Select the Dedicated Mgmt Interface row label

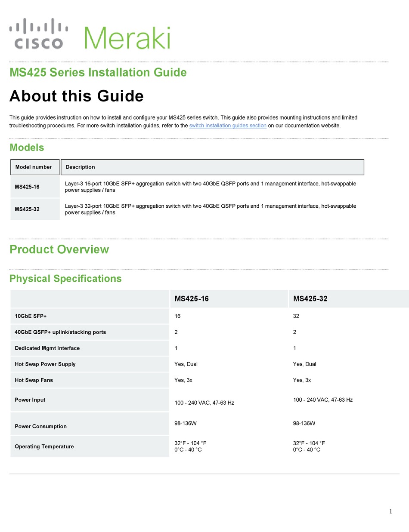click(x=47, y=348)
